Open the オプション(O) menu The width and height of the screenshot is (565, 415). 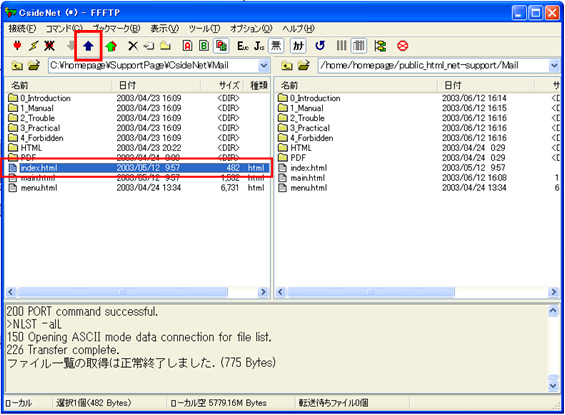(251, 28)
